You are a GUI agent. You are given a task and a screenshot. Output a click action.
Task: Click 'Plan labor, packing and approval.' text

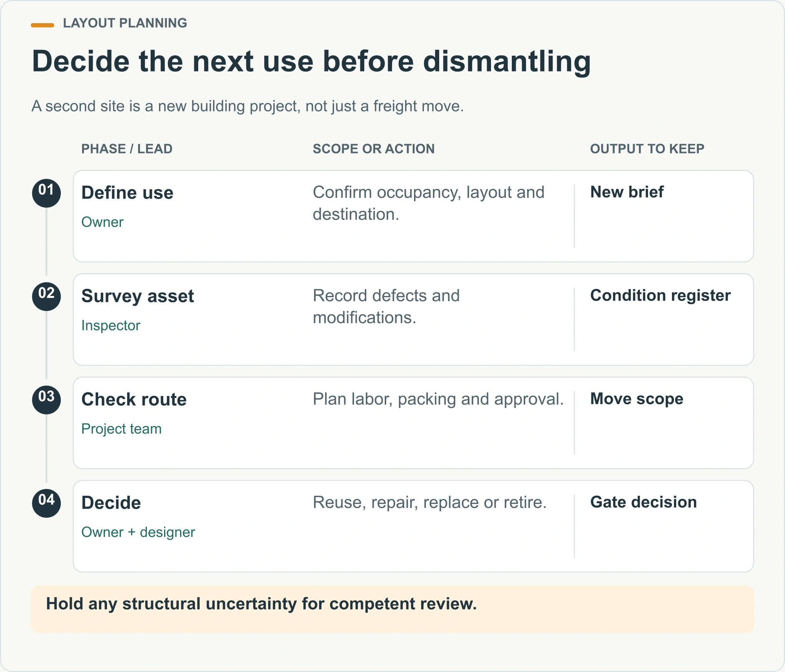click(438, 399)
